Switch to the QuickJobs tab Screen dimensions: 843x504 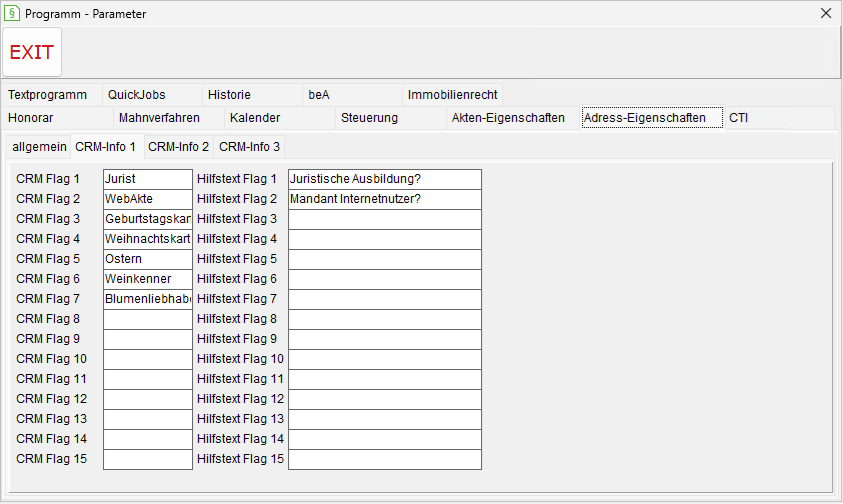pyautogui.click(x=152, y=95)
